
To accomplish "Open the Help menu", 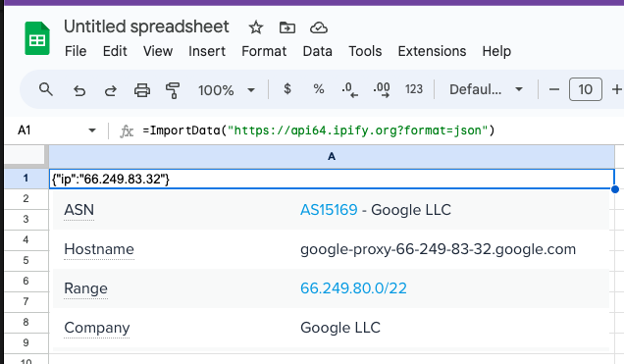I will coord(496,51).
